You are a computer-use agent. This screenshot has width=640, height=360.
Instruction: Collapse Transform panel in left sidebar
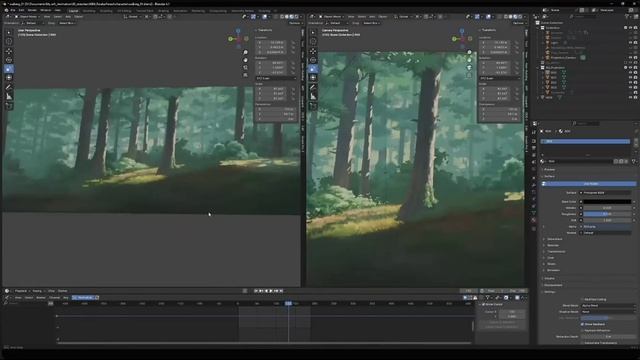264,30
